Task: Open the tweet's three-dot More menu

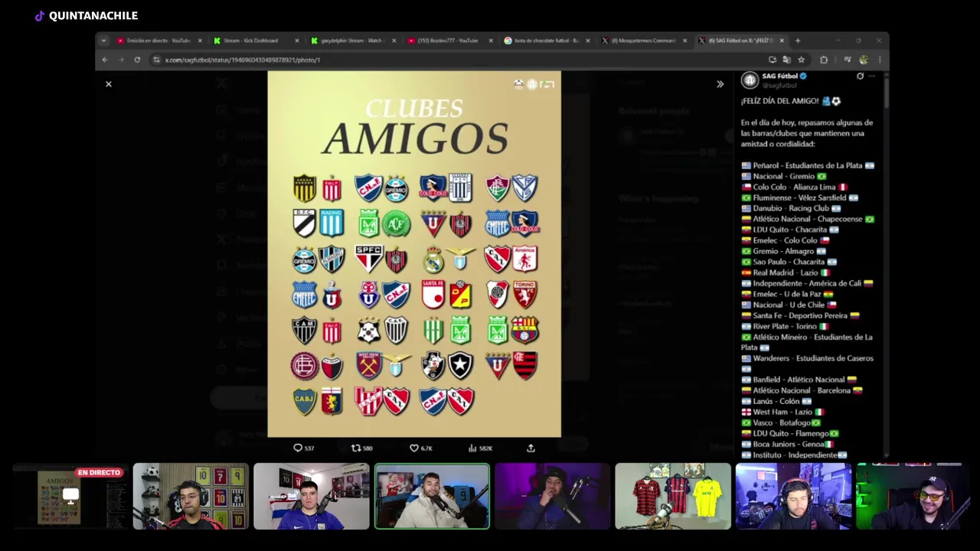Action: point(871,77)
